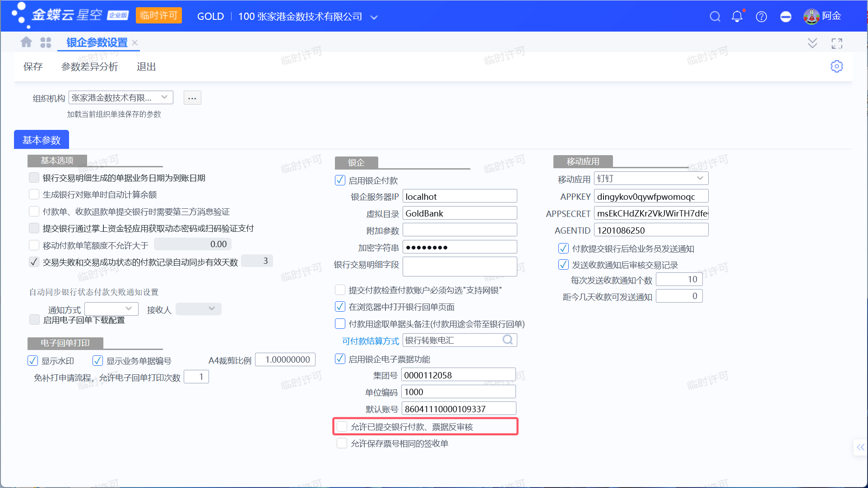This screenshot has width=868, height=488.
Task: Expand the right side panel arrow
Action: point(860,447)
